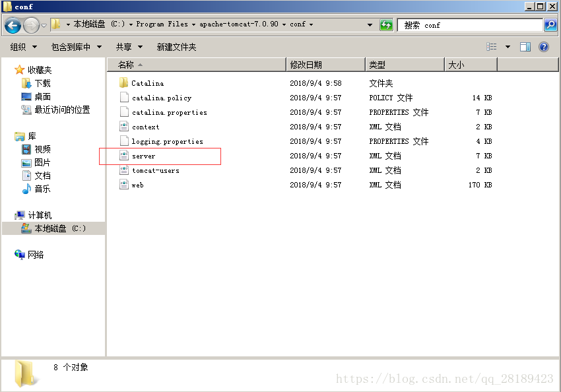
Task: Click POLICY 文件 type of catalina.policy
Action: [x=391, y=98]
